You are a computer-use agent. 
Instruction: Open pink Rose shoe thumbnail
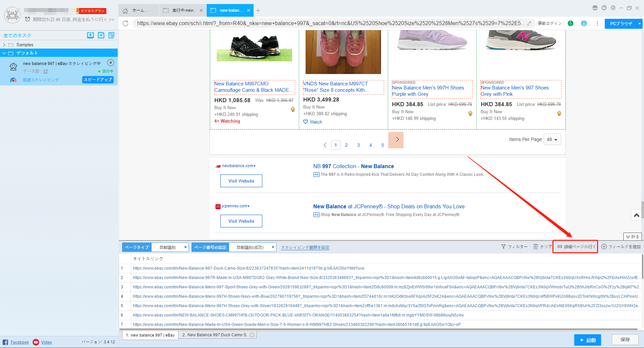[343, 52]
